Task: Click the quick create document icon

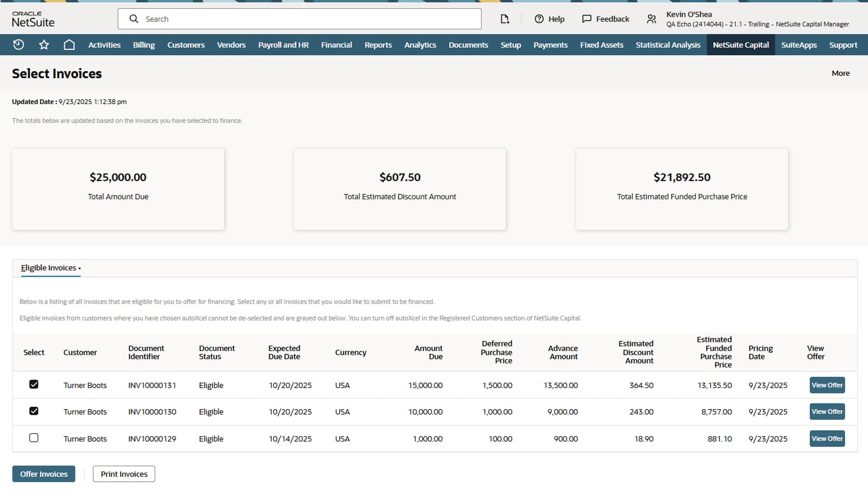Action: 505,19
